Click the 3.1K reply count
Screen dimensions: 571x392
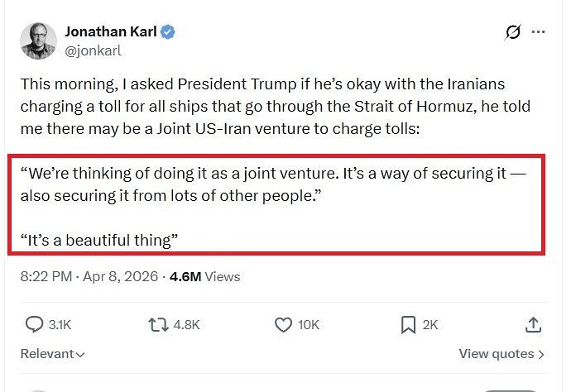click(60, 325)
